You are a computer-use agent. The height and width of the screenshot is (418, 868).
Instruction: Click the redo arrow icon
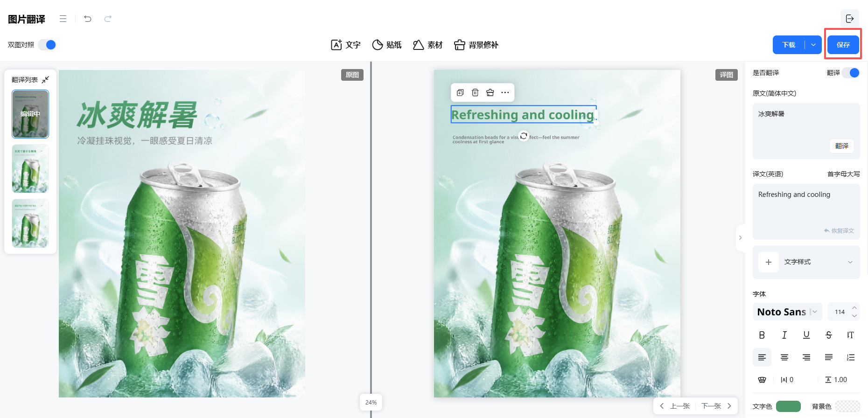tap(108, 19)
